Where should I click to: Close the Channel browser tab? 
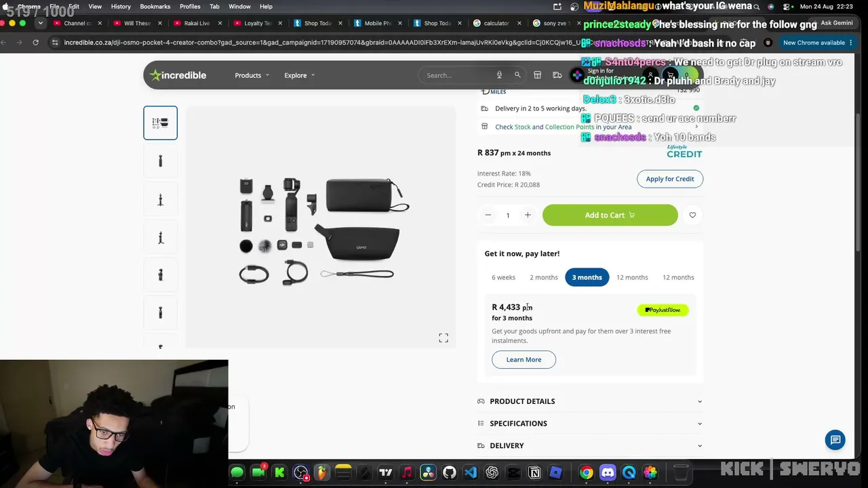(100, 23)
